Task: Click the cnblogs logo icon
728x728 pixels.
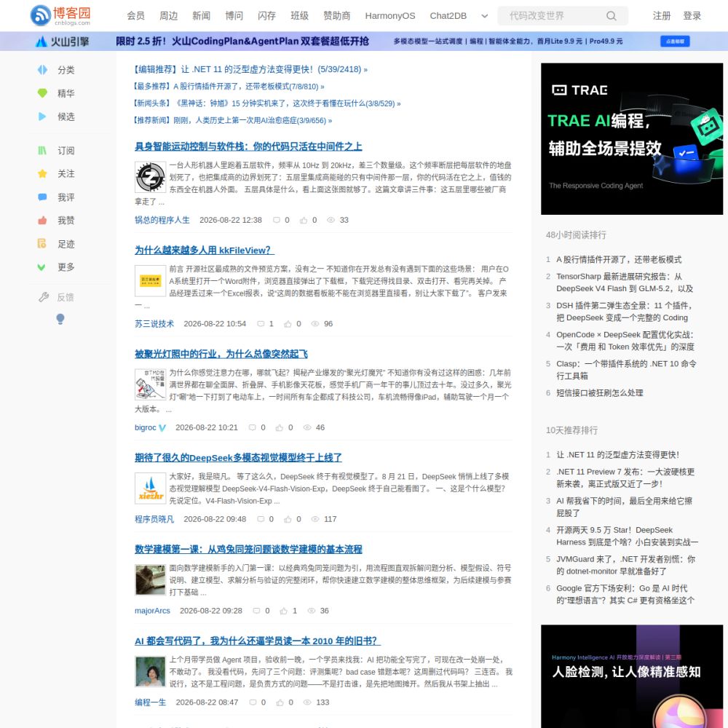Action: point(40,15)
